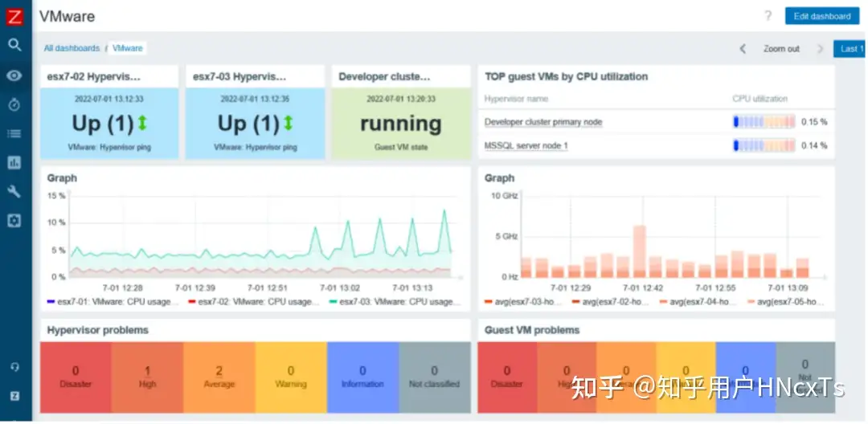Open the Last 1 time period tab
Screen dimensions: 868x424
click(x=850, y=49)
